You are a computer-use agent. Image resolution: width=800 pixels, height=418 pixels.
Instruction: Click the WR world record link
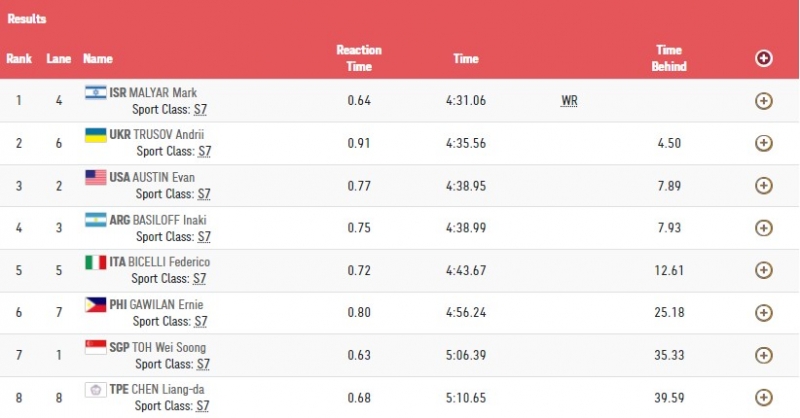click(x=571, y=101)
